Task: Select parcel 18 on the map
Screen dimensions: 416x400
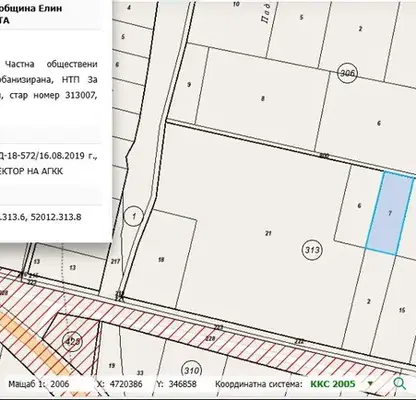Action: 161,259
